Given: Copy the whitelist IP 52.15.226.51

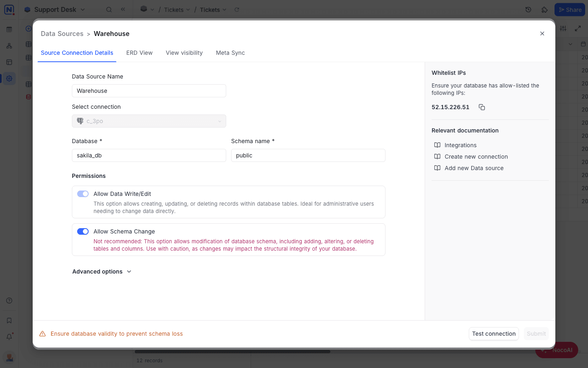Looking at the screenshot, I should [x=482, y=107].
